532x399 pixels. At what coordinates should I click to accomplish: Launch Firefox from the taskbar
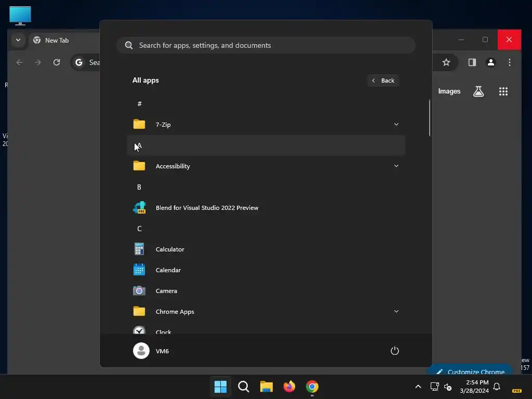click(289, 387)
